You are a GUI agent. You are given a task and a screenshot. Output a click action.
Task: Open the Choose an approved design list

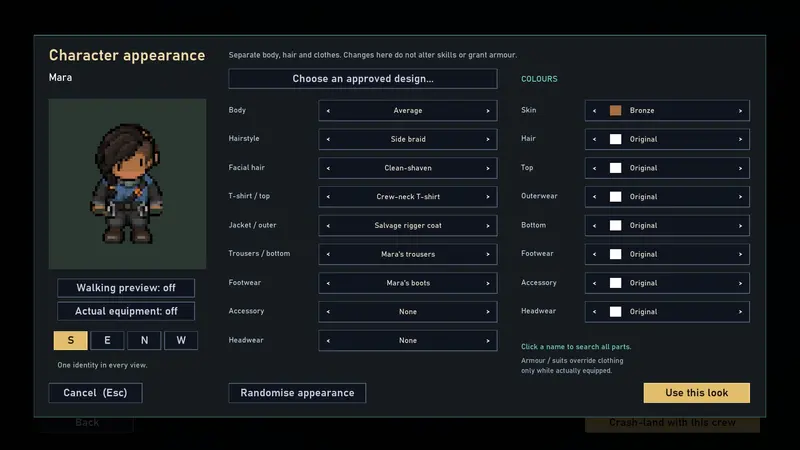coord(363,79)
